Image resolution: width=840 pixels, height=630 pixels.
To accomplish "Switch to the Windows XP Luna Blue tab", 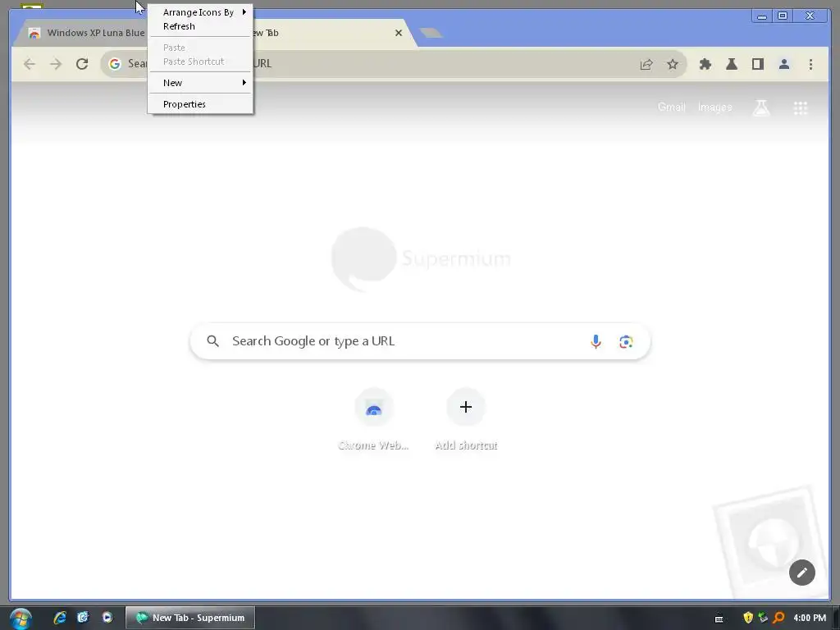I will (x=85, y=33).
